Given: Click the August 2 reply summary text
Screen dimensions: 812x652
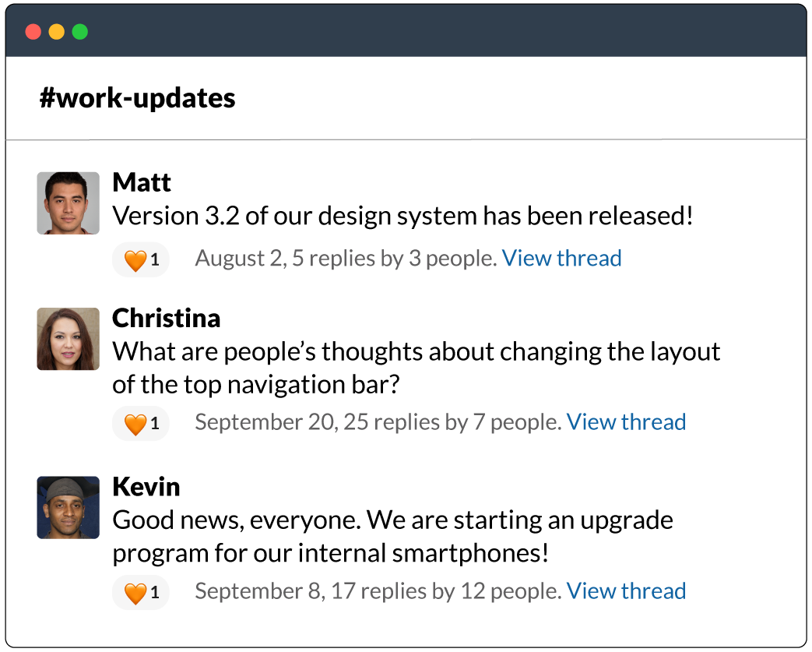Looking at the screenshot, I should point(346,258).
